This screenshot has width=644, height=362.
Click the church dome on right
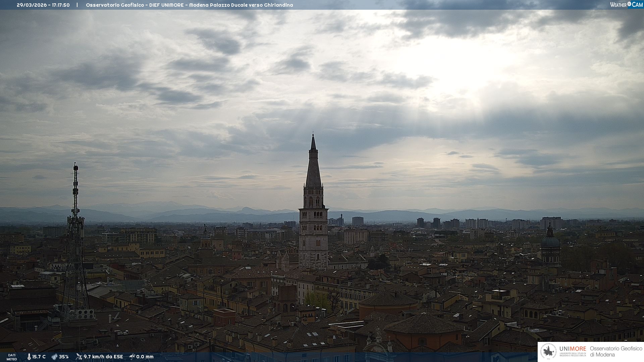point(550,242)
